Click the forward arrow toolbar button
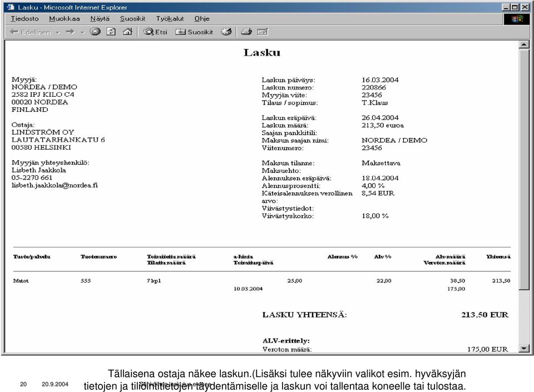 click(x=70, y=32)
